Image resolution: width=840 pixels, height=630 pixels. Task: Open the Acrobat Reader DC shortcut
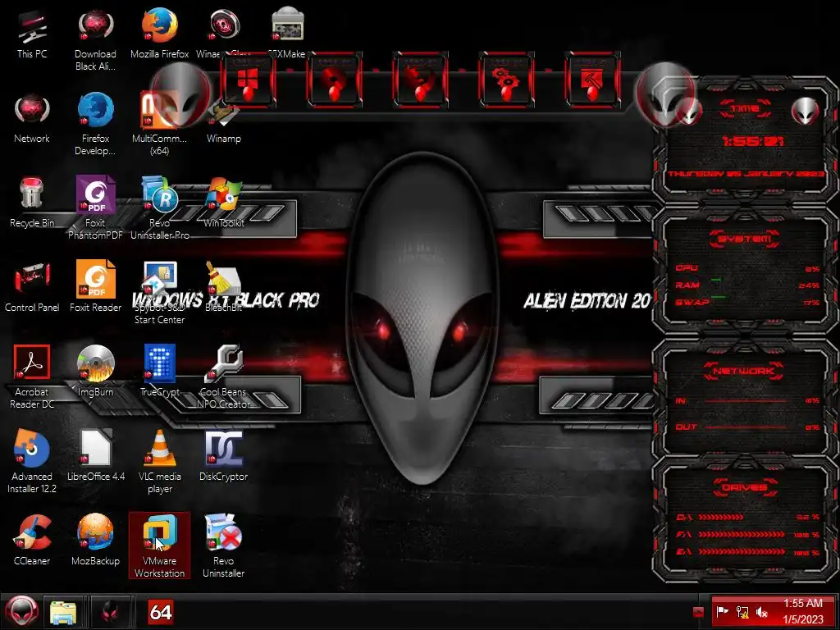(32, 377)
